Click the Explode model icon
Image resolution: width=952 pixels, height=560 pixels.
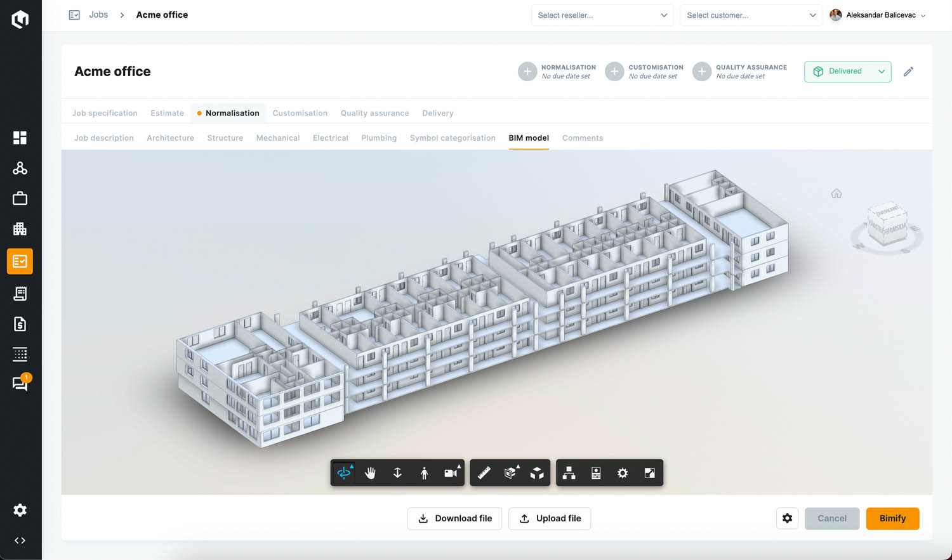(537, 473)
